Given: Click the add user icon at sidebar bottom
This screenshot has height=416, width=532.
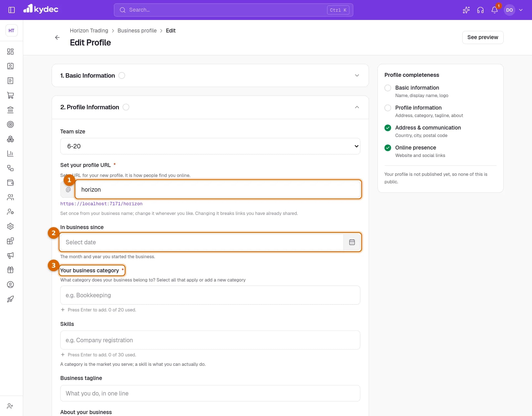Looking at the screenshot, I should click(10, 406).
